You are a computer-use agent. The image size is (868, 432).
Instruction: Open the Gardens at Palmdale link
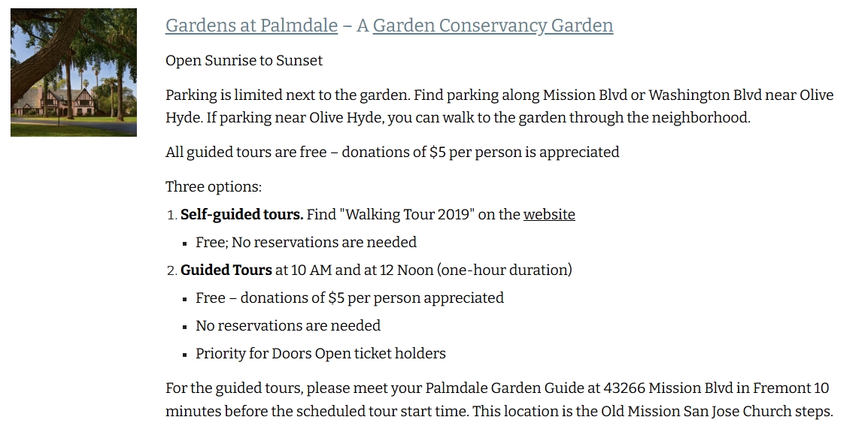[251, 26]
